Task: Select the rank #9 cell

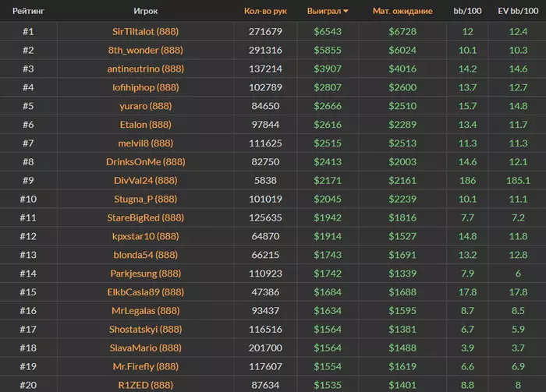Action: pos(28,181)
